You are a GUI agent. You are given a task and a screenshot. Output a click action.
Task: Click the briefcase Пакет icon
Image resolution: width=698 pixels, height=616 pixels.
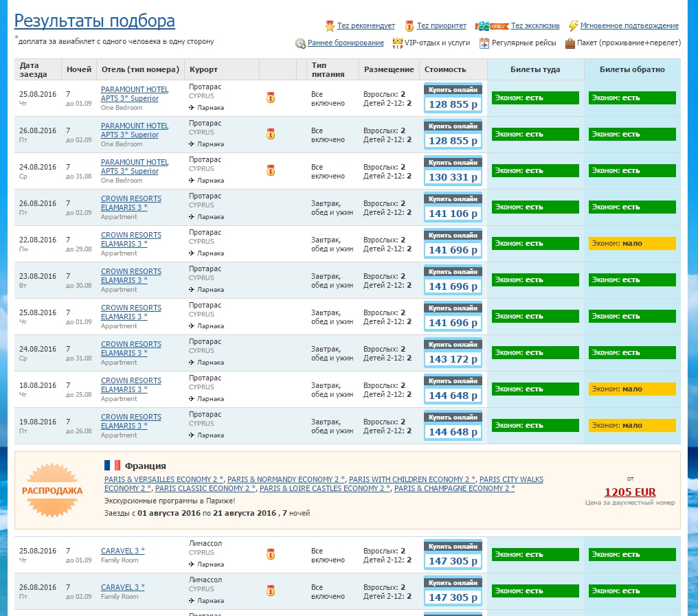(x=570, y=43)
